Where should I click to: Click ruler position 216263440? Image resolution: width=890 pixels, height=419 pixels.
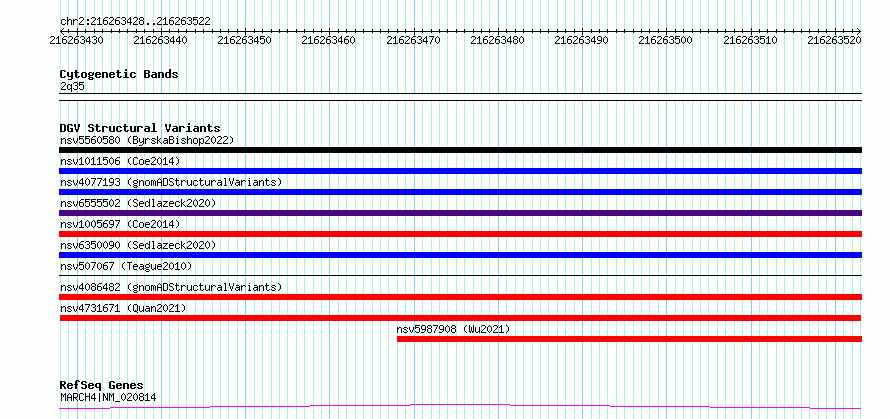click(161, 40)
